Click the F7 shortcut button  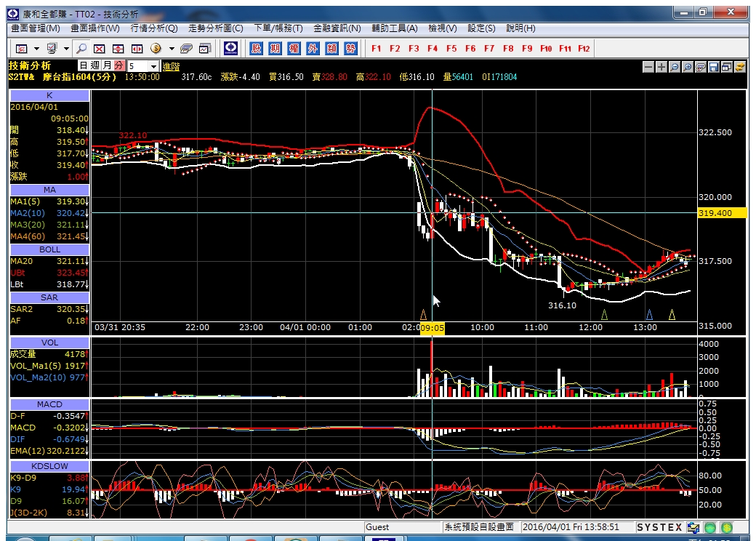(489, 48)
